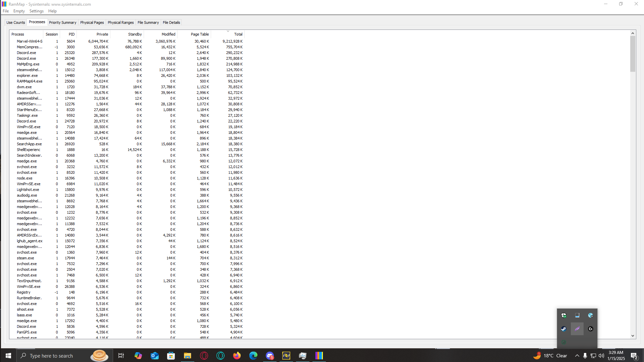Open the Empty menu
Screen dimensions: 644x362
pos(19,11)
